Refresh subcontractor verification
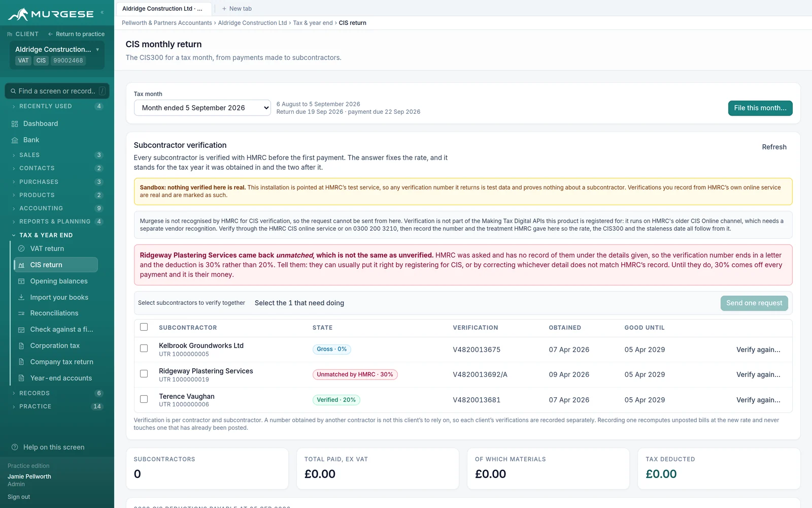812x508 pixels. pyautogui.click(x=774, y=147)
